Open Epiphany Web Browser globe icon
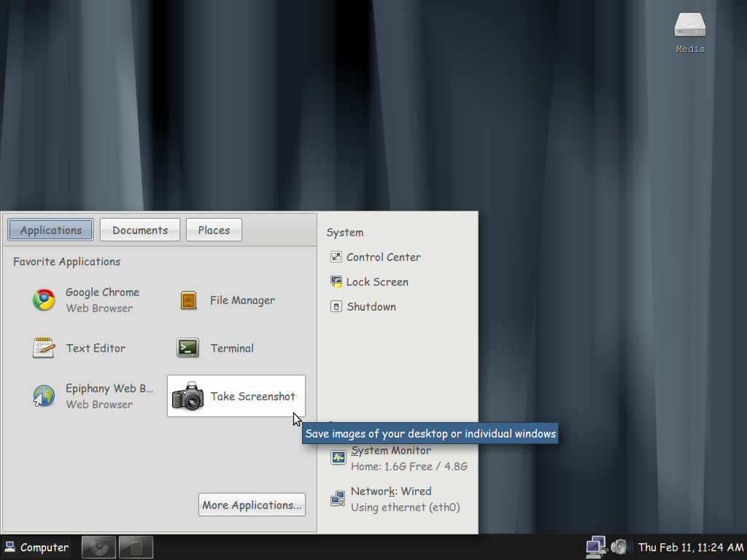Screen dimensions: 747x560 pos(44,396)
